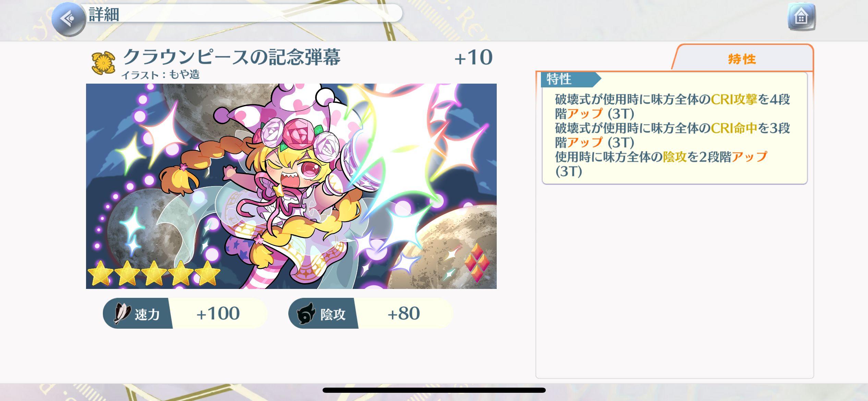
Task: Tap the first gold star
Action: 100,273
